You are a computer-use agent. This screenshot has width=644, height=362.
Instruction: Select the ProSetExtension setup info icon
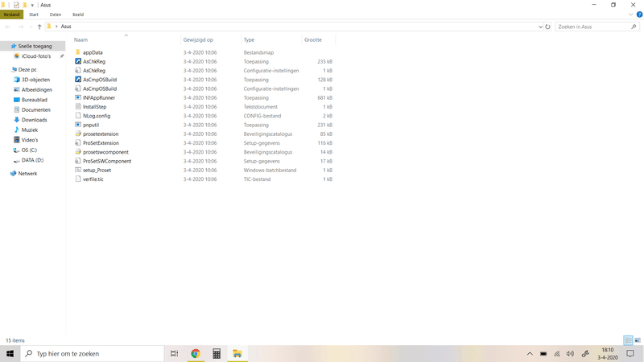77,142
